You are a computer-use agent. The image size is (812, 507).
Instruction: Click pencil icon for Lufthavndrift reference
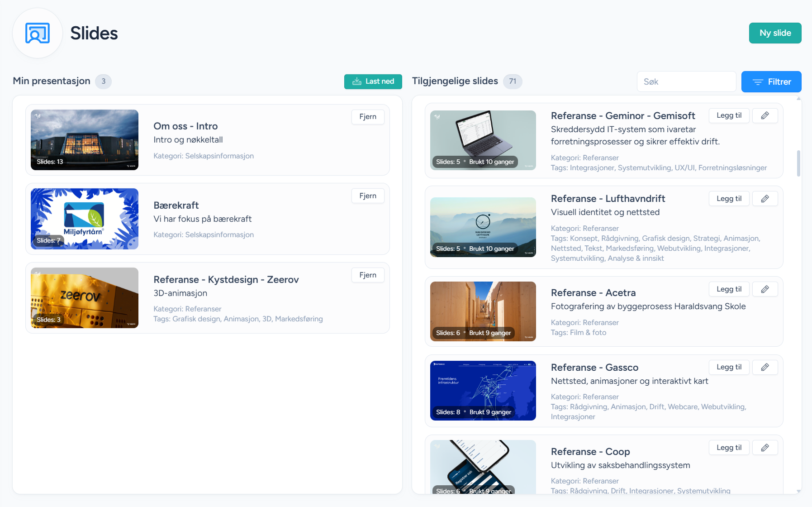(x=765, y=199)
